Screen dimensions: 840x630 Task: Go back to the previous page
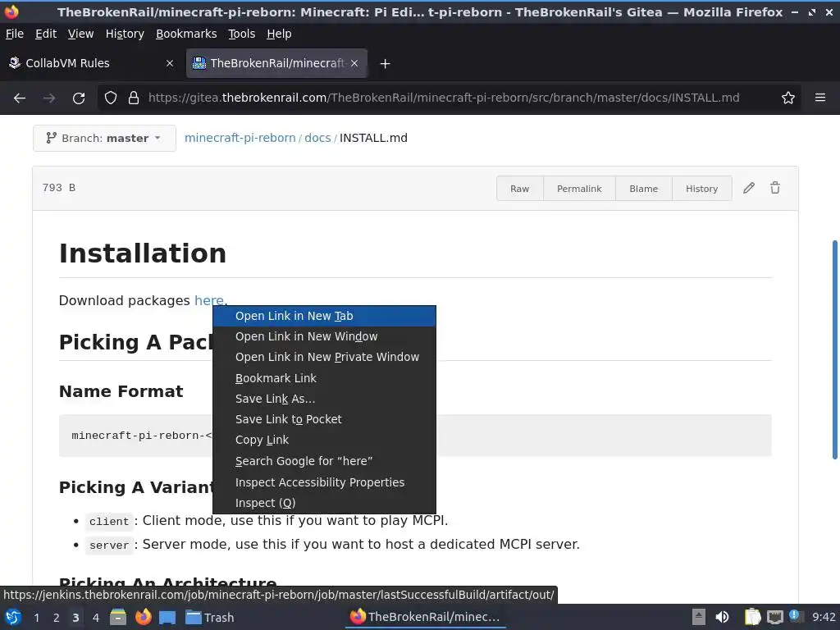click(x=20, y=98)
